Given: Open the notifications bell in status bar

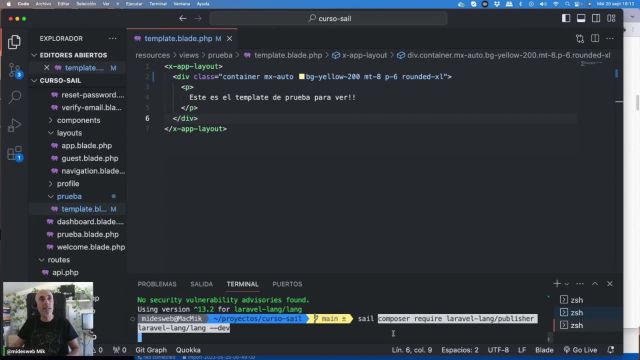Looking at the screenshot, I should pyautogui.click(x=611, y=350).
